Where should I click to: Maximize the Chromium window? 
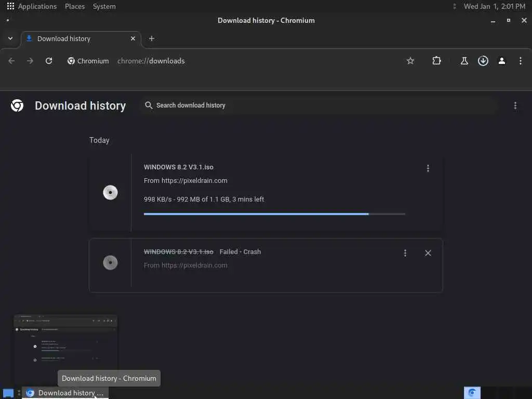pos(508,21)
